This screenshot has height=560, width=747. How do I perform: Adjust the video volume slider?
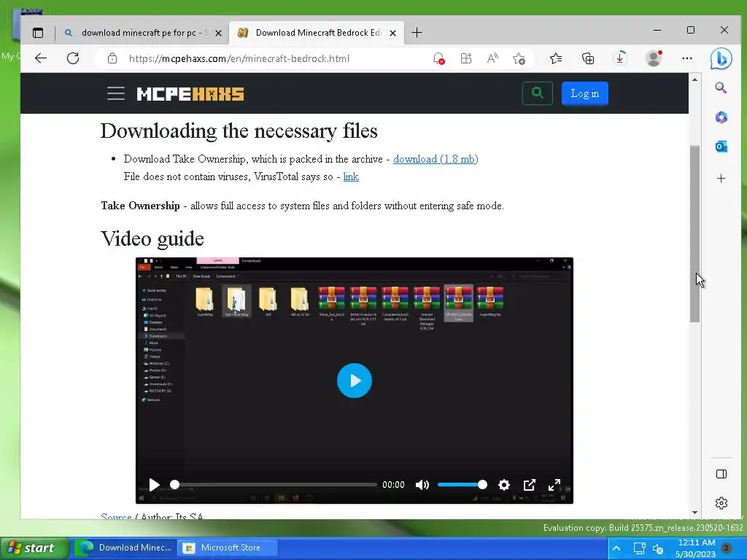tap(462, 485)
